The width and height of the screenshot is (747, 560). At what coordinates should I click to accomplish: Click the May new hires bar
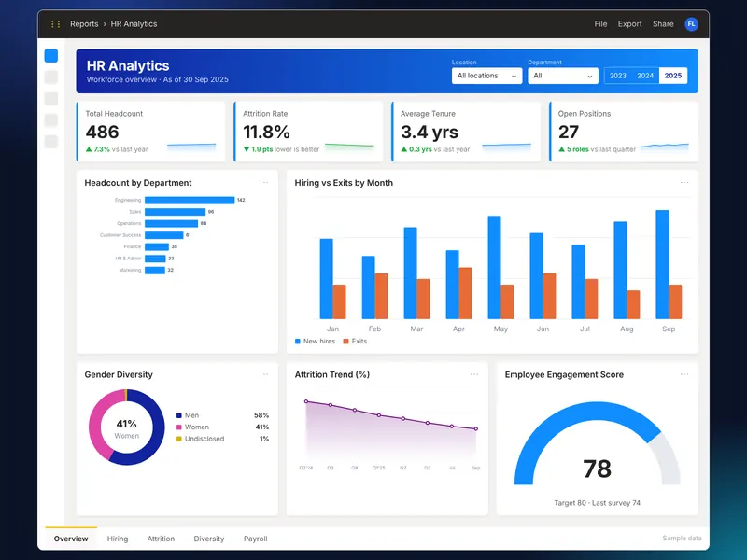495,267
